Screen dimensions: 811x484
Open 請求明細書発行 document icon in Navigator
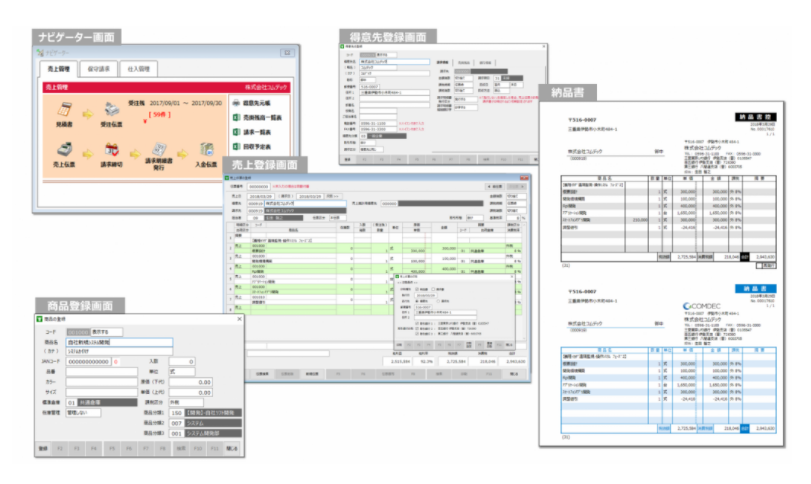159,149
